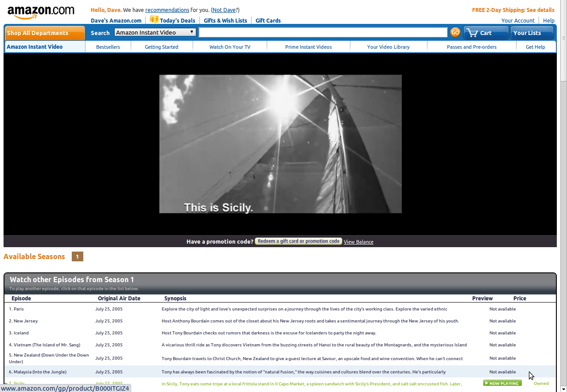Open Your Account page
The height and width of the screenshot is (392, 567).
click(x=518, y=20)
